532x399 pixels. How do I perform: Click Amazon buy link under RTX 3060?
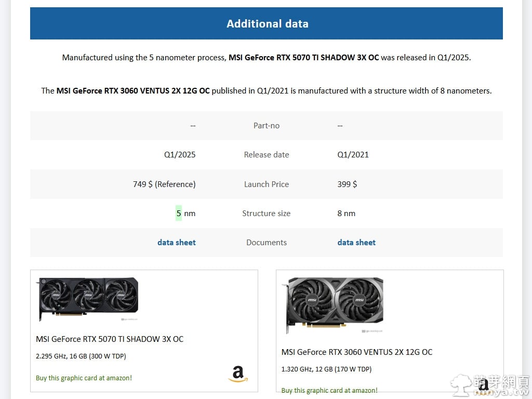[329, 391]
